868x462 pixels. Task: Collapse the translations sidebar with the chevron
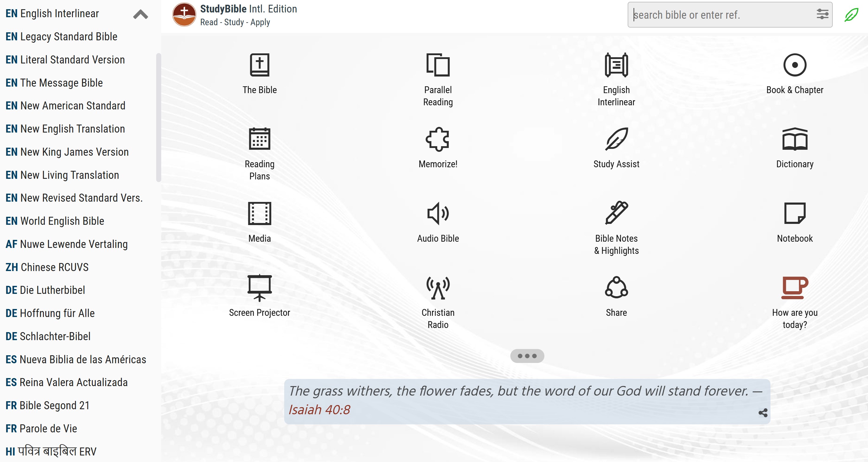click(x=140, y=15)
